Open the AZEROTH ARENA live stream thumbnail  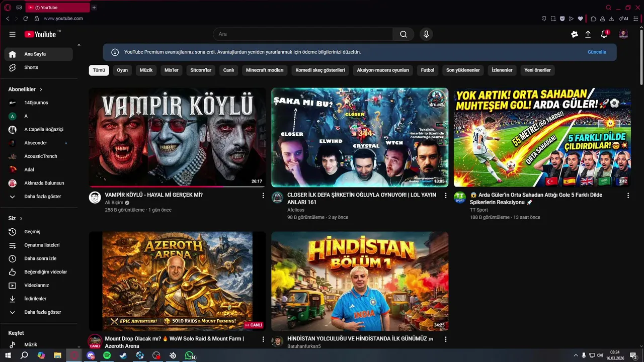[178, 281]
